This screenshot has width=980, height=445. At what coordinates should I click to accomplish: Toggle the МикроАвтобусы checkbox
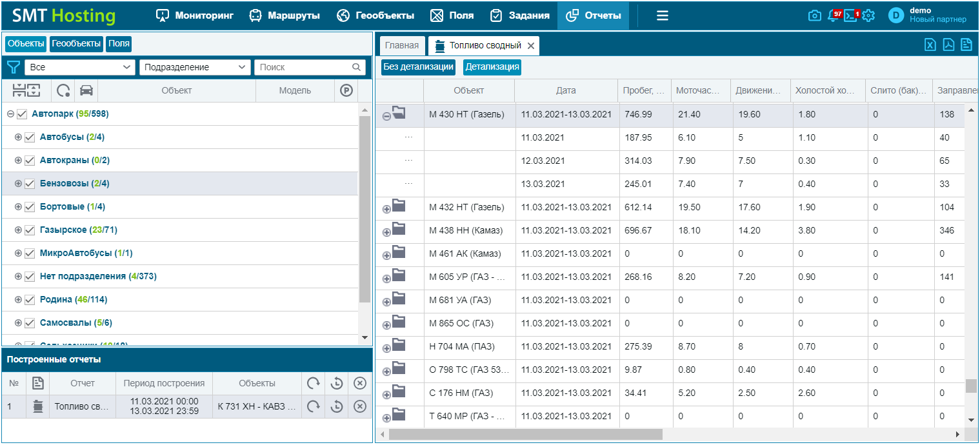point(30,253)
